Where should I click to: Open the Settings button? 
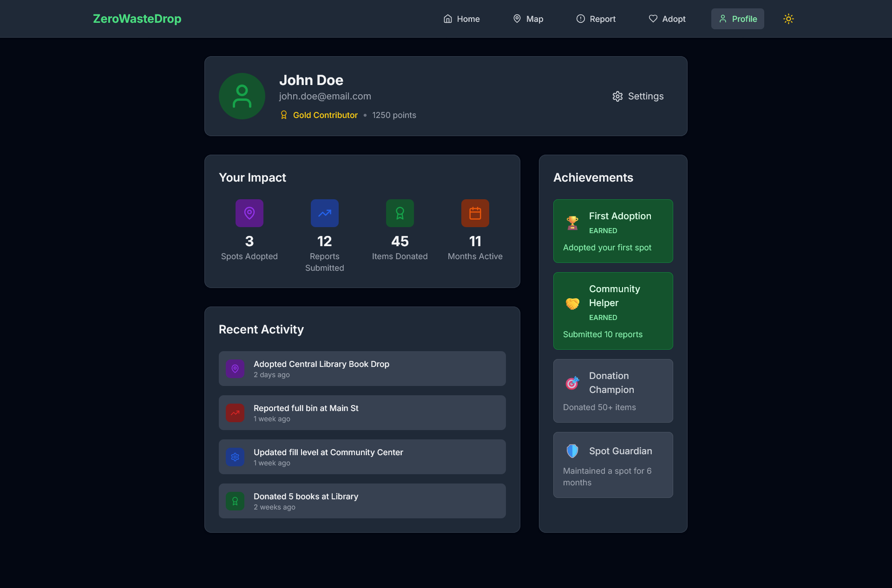coord(638,96)
